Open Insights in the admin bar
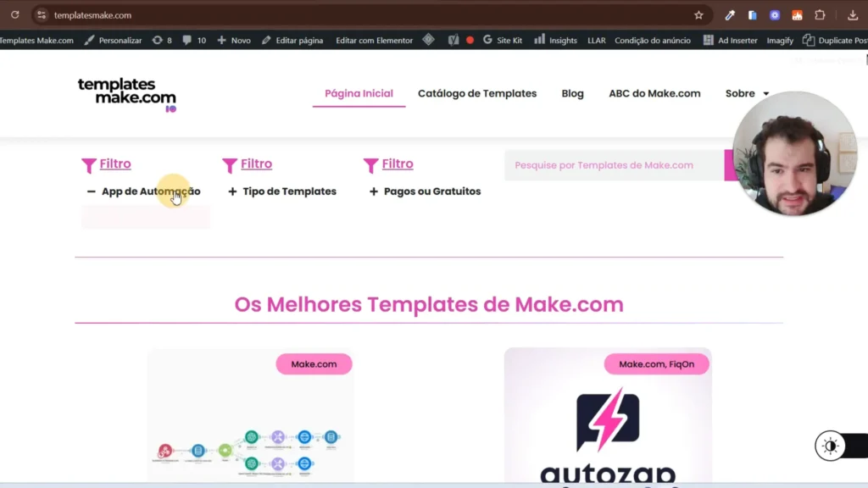868x488 pixels. 555,41
